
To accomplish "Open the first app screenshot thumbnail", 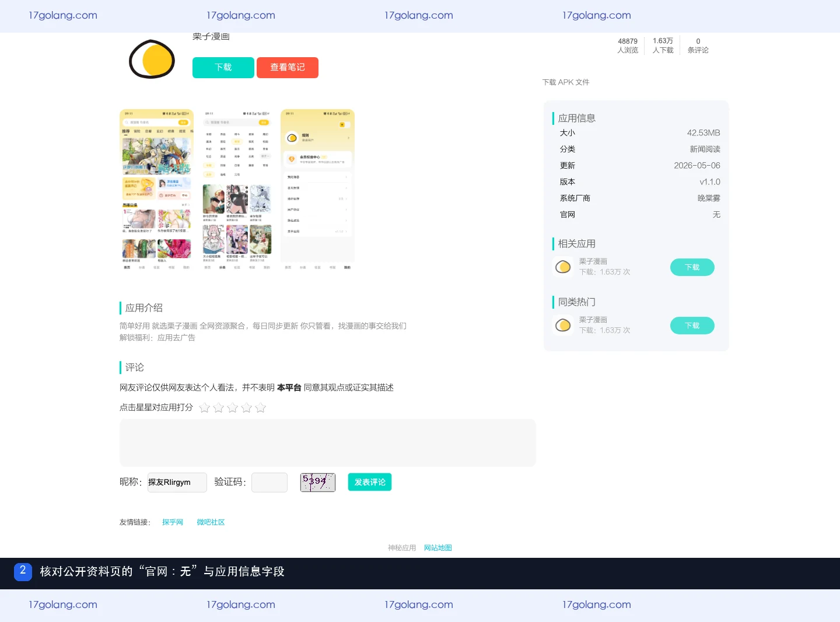I will (156, 190).
